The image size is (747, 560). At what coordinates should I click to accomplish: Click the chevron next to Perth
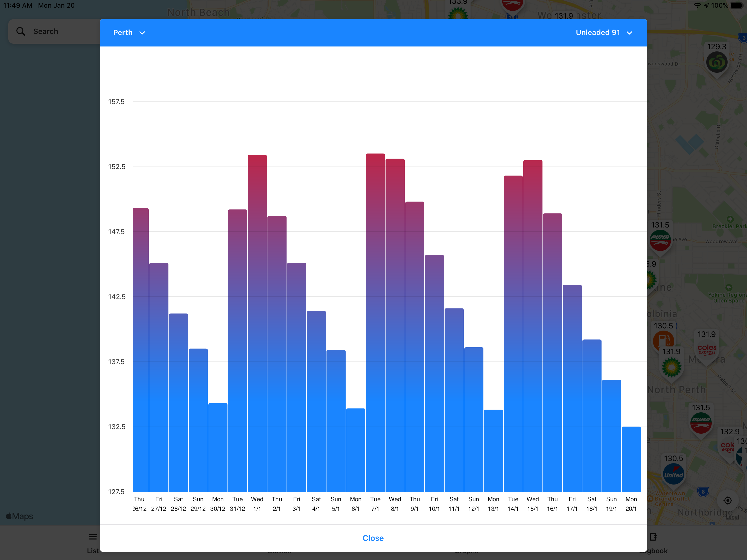(x=142, y=33)
